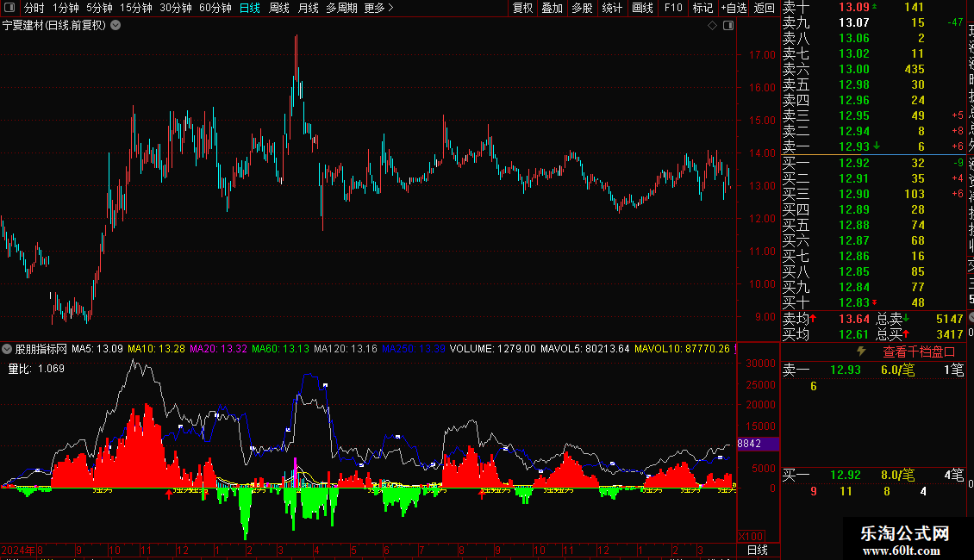Expand the 股朋指标网 indicator dropdown
Screen dimensions: 974x560
(7, 349)
